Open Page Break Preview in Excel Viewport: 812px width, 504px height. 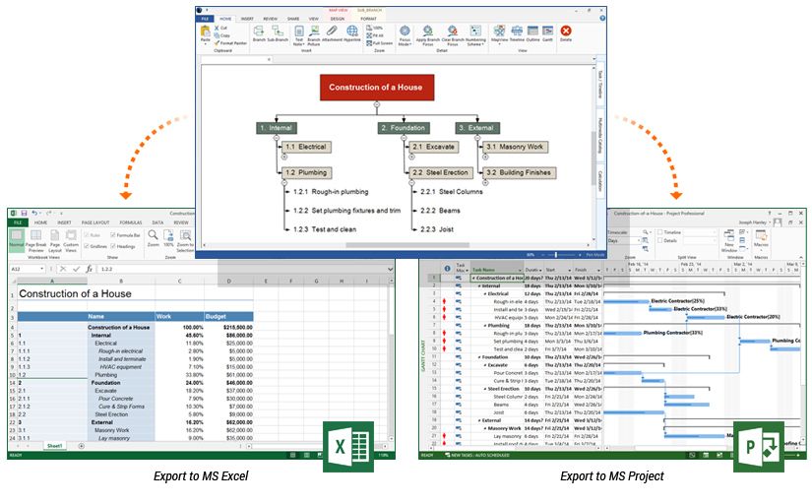coord(35,241)
